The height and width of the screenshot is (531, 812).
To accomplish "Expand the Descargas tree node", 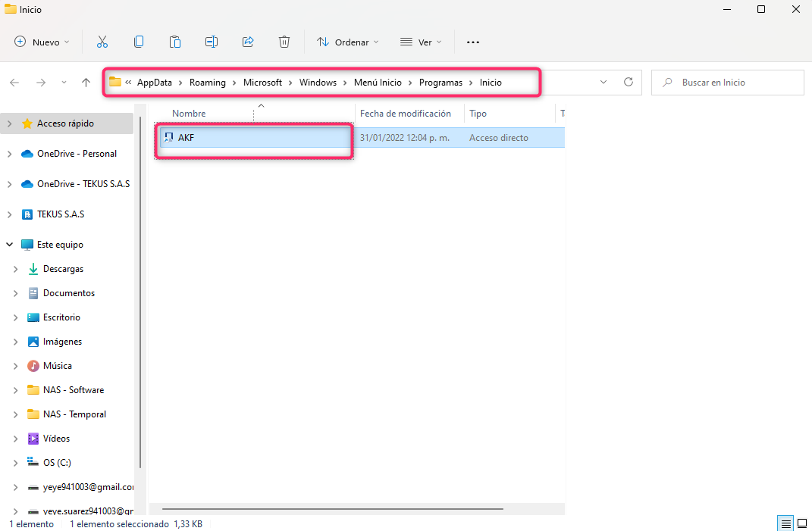I will coord(16,269).
